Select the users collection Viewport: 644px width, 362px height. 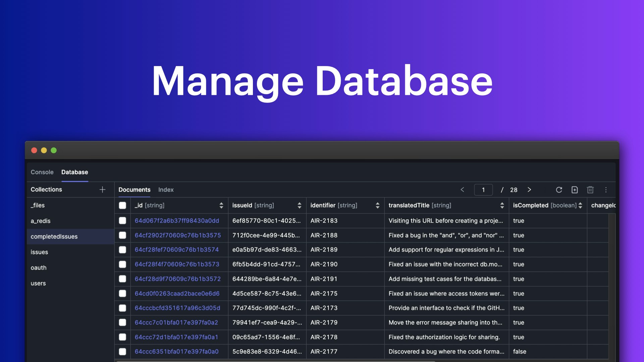click(x=70, y=283)
